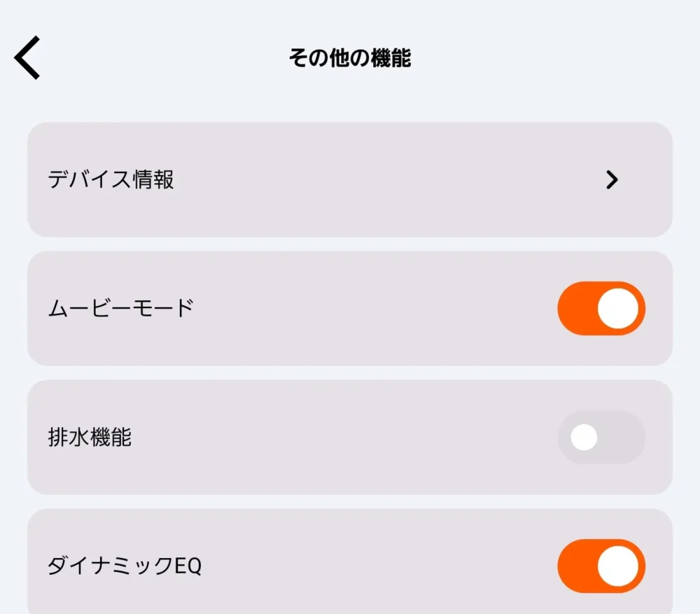Image resolution: width=700 pixels, height=614 pixels.
Task: Turn off the ダイナミックEQ toggle
Action: pos(601,566)
